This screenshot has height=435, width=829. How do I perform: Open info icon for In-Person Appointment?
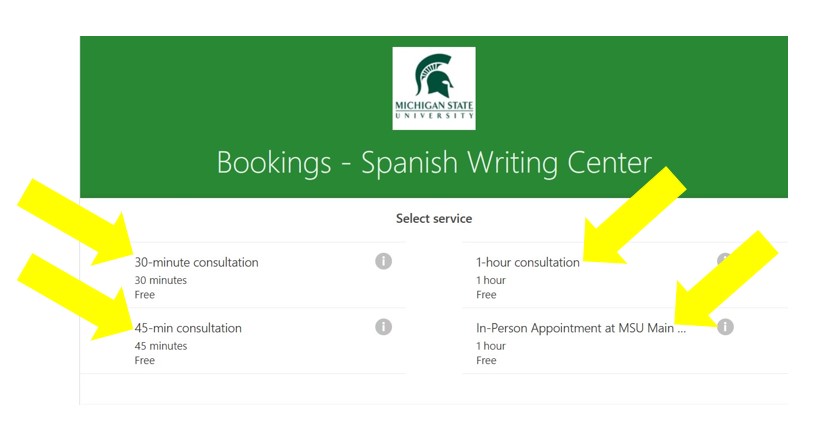click(x=725, y=327)
